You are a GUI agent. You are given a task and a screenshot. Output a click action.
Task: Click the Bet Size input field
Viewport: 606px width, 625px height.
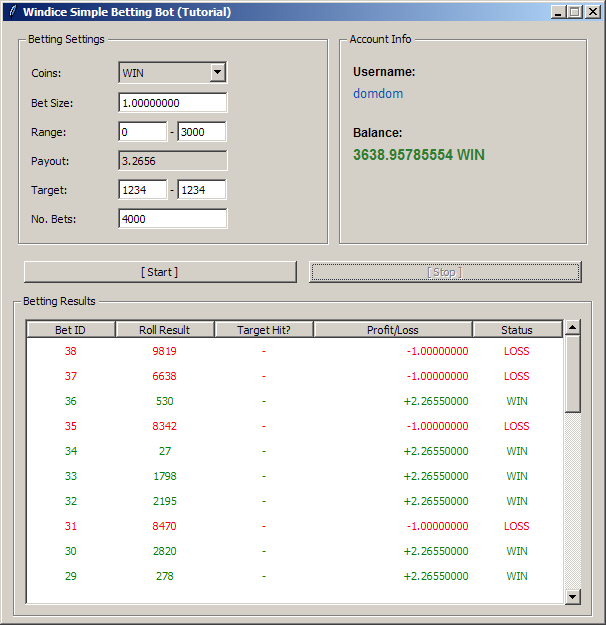click(173, 103)
